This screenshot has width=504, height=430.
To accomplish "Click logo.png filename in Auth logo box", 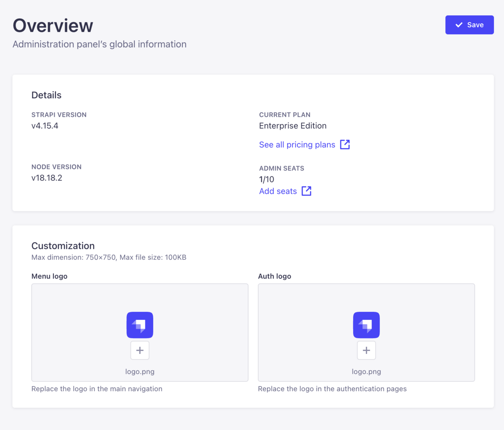I will (x=366, y=372).
